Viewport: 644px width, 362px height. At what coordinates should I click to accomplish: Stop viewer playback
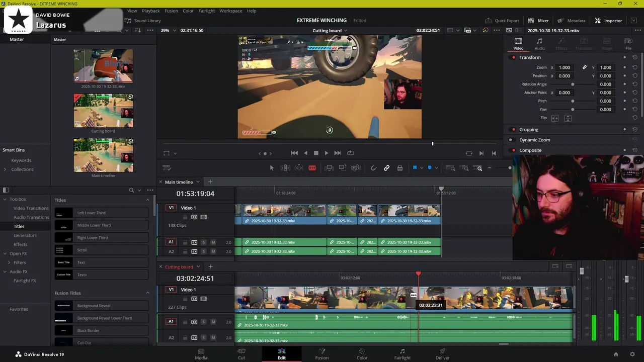[316, 153]
